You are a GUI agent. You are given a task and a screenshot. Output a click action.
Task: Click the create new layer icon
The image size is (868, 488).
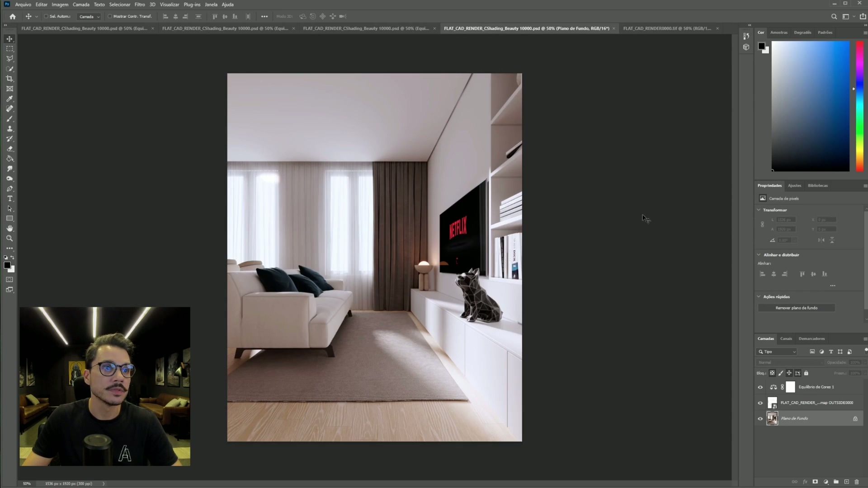click(846, 482)
